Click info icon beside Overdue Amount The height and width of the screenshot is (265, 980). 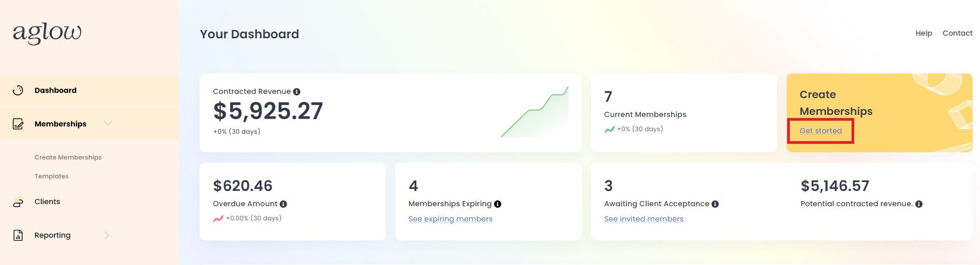(x=284, y=204)
